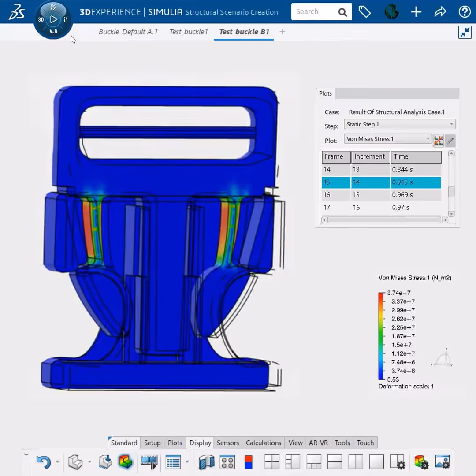
Task: Click the highlighted colored results icon
Action: point(126,462)
